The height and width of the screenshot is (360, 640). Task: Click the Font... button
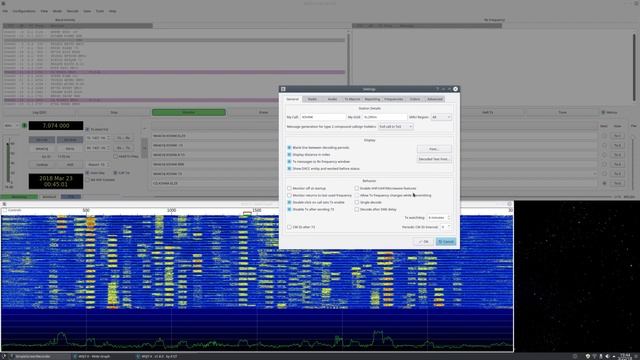434,149
